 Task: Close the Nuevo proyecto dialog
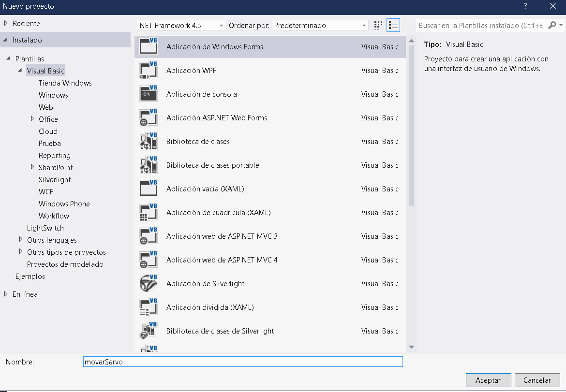tap(552, 6)
